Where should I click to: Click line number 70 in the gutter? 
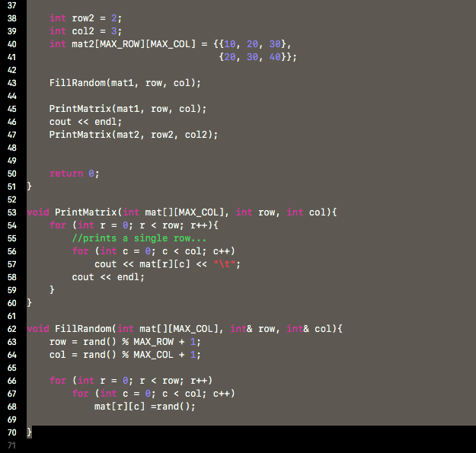(12, 432)
